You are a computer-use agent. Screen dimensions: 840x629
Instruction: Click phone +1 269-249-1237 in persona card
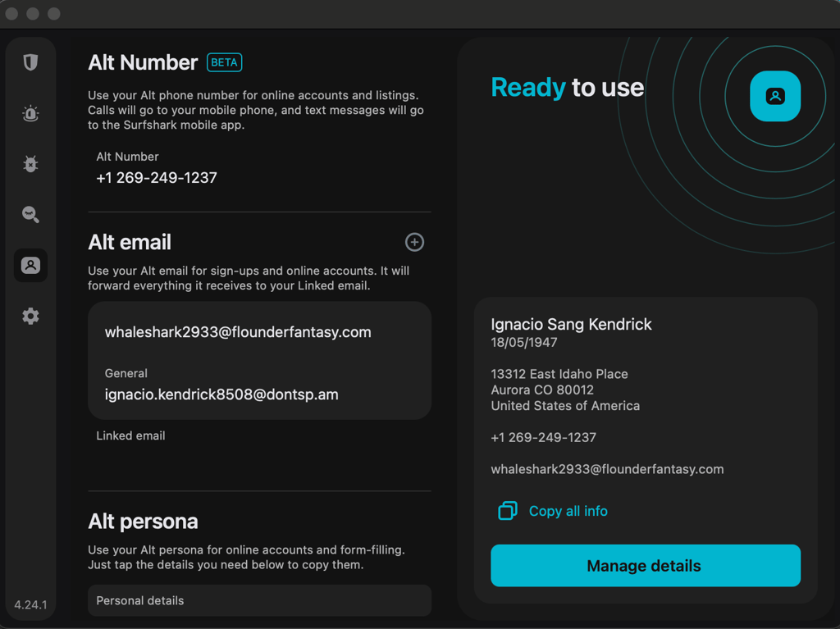click(543, 437)
